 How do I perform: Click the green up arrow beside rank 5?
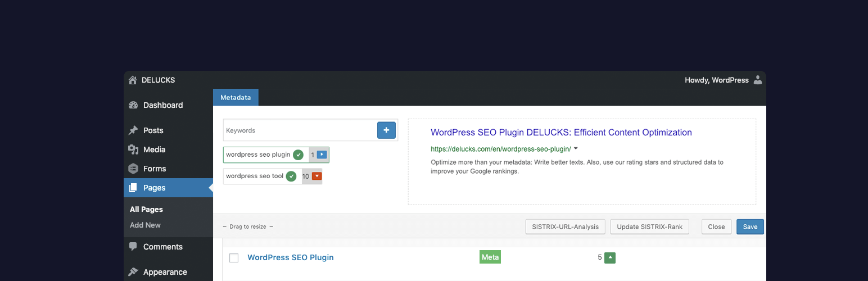[x=610, y=258]
